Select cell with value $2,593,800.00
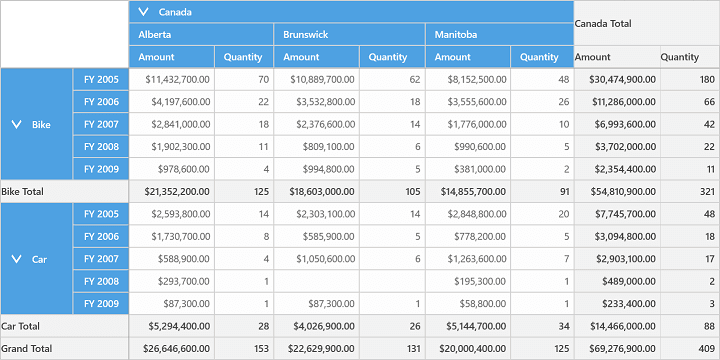 pos(172,214)
